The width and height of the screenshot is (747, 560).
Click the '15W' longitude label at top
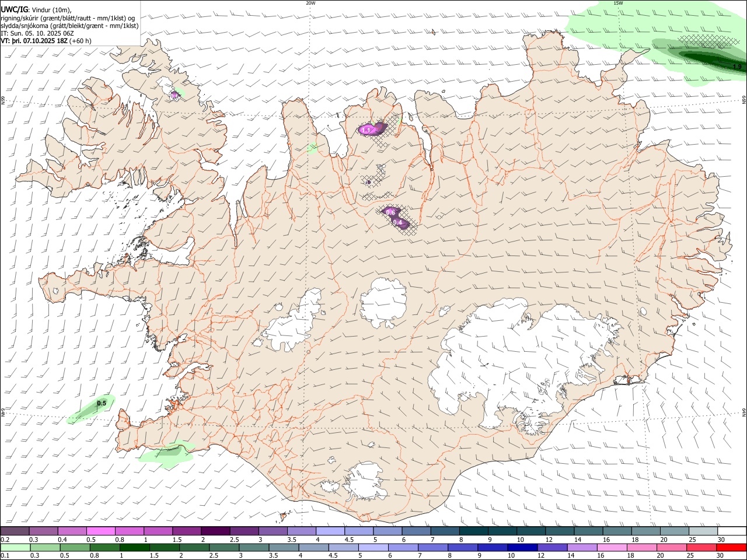tap(618, 3)
